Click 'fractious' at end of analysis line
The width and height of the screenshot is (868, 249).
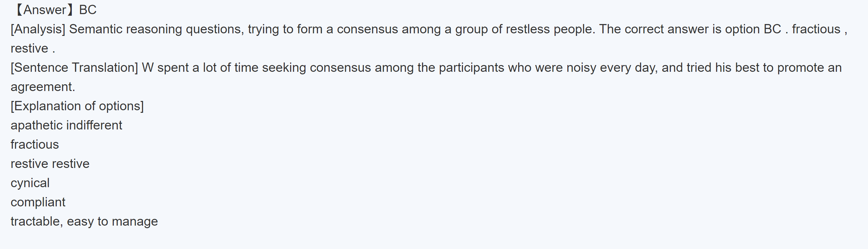(x=816, y=29)
